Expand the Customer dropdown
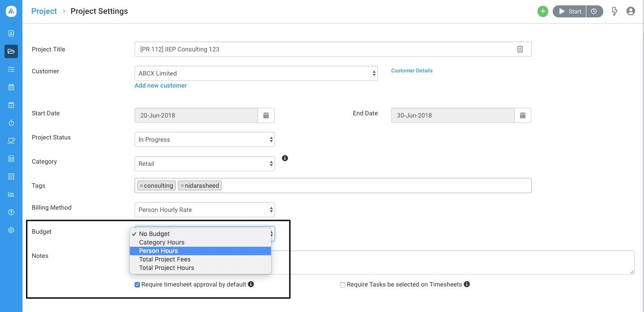 (256, 73)
